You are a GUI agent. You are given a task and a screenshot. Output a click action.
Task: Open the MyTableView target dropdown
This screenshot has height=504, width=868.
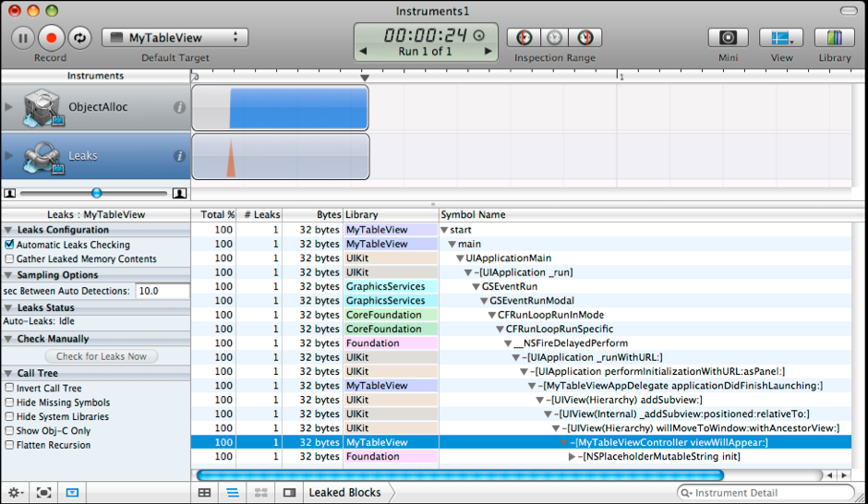tap(175, 38)
